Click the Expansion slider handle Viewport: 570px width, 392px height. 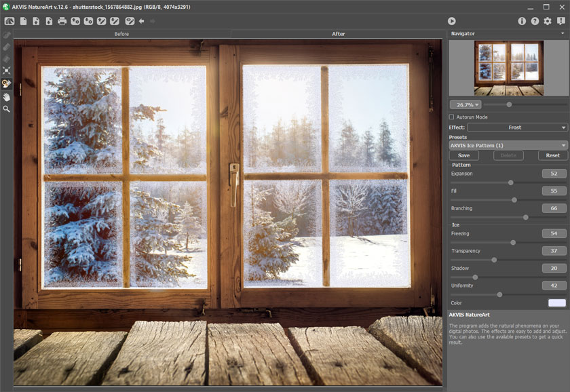point(511,182)
